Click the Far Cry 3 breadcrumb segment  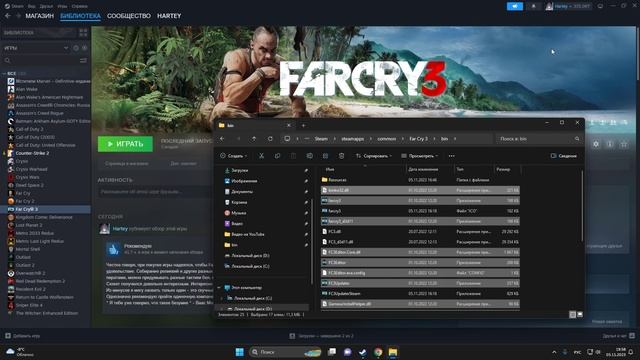[x=418, y=139]
